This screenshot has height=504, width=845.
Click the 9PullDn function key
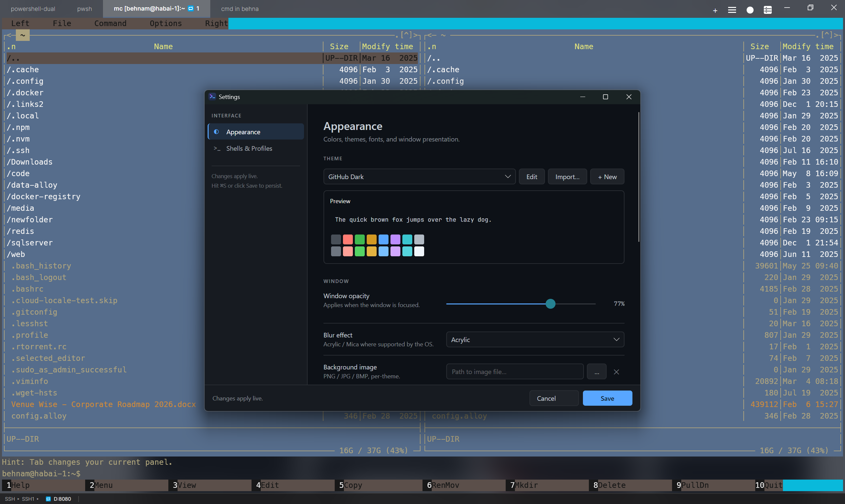coord(714,485)
